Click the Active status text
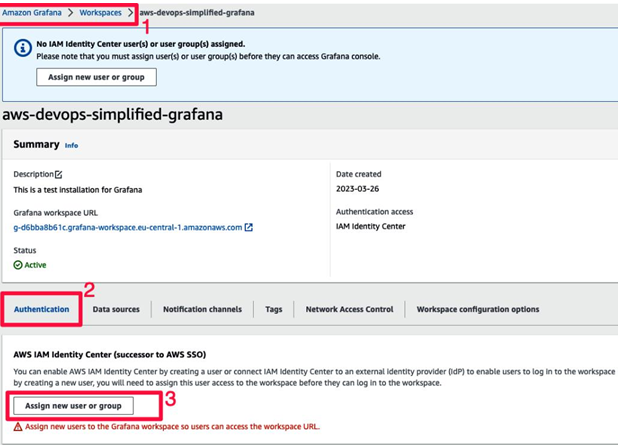Viewport: 618px width, 445px height. pos(35,265)
